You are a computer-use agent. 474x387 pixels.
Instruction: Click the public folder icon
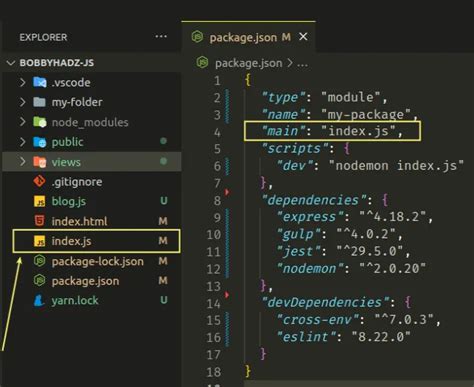(x=40, y=142)
